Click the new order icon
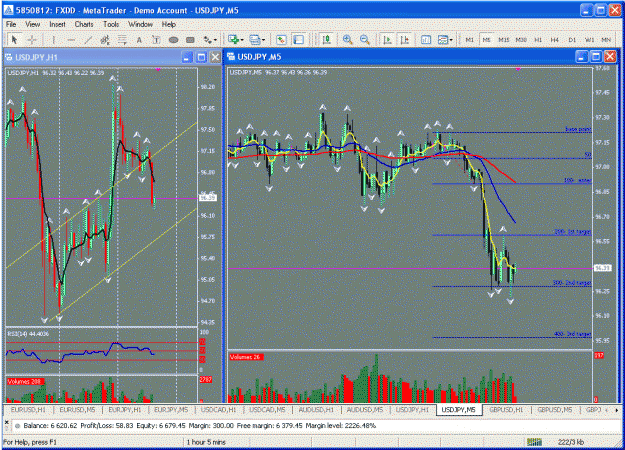Viewport: 625px width, 450px height. (x=281, y=39)
